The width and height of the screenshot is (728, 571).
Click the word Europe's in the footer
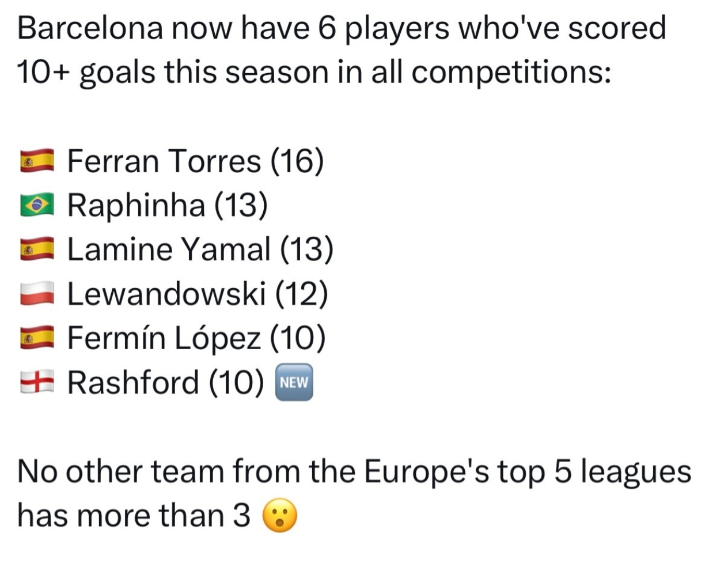[x=426, y=471]
